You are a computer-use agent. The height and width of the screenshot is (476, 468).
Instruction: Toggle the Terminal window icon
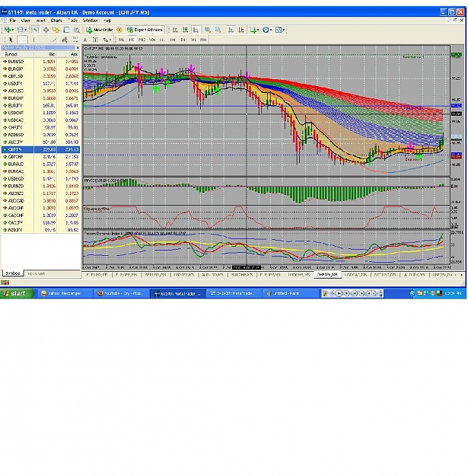66,30
